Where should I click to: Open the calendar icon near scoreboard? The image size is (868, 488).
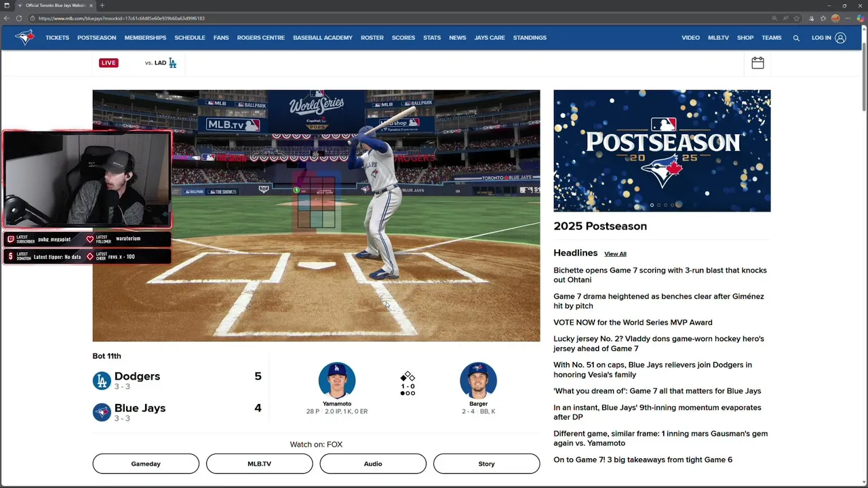757,63
